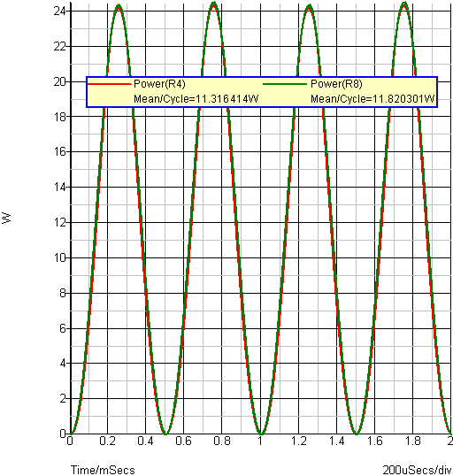The width and height of the screenshot is (453, 476).
Task: Select the Power(R4) legend label
Action: click(159, 84)
